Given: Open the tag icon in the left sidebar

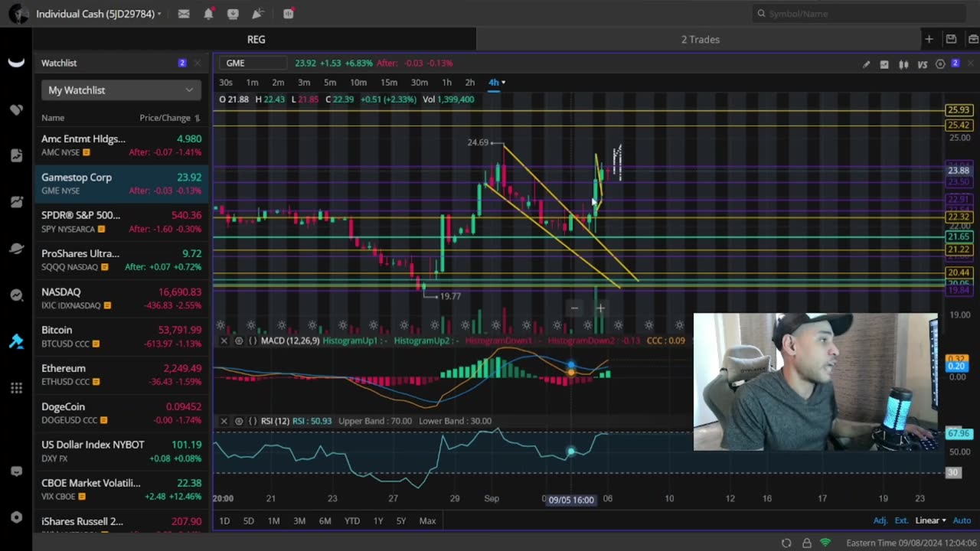Looking at the screenshot, I should pos(16,109).
